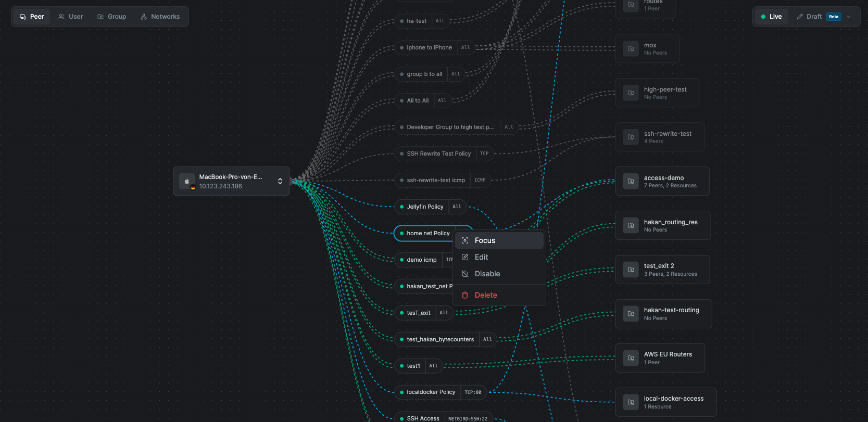Click the hakan_test_net policy node
This screenshot has width=868, height=422.
tap(424, 286)
